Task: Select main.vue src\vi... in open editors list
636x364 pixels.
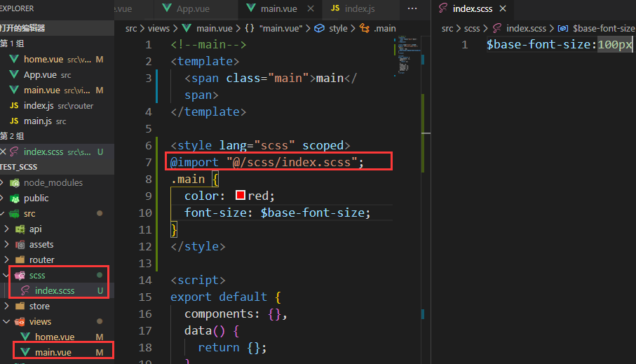Action: coord(57,90)
